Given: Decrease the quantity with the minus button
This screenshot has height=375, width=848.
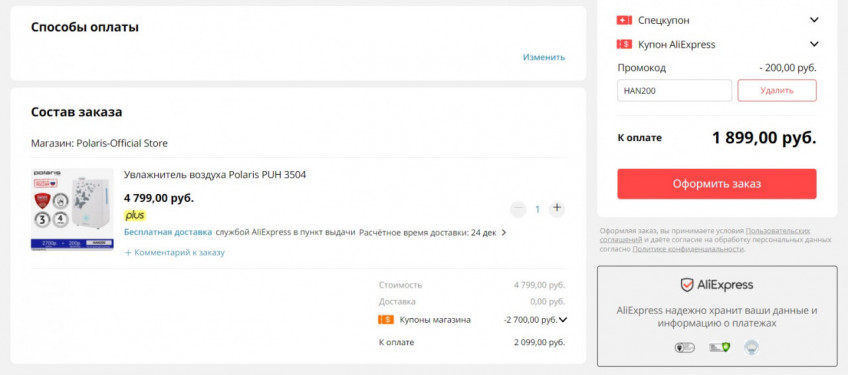Looking at the screenshot, I should [x=518, y=209].
